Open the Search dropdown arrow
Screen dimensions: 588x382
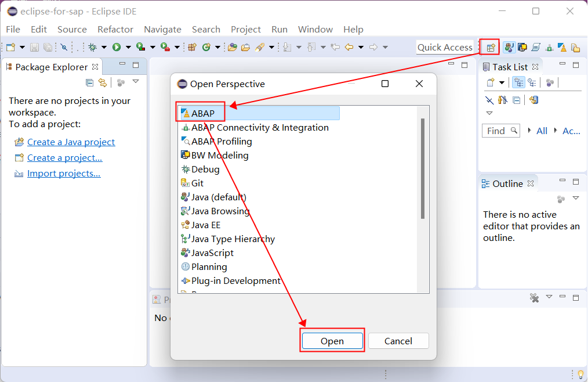point(271,48)
